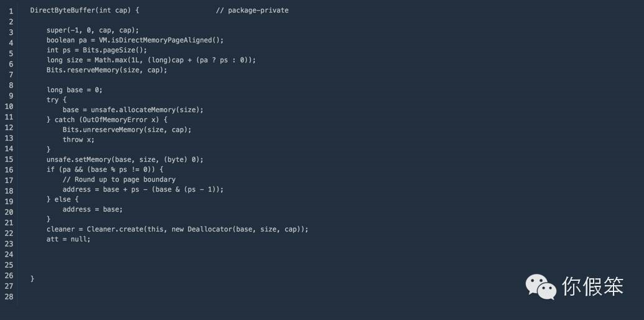This screenshot has width=644, height=320.
Task: Click line number 10 in the gutter
Action: coord(9,106)
